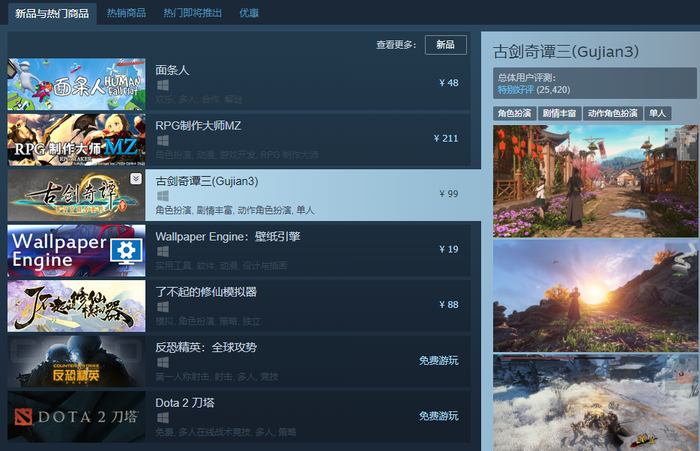Select the 角色扮演 tag in preview panel
The width and height of the screenshot is (700, 451).
pos(514,113)
